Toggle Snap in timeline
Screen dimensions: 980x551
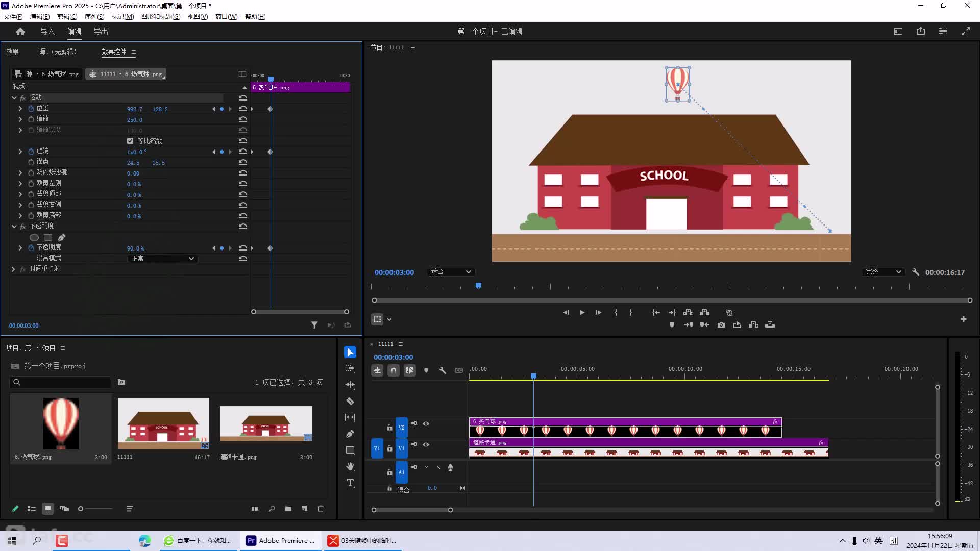click(x=394, y=370)
